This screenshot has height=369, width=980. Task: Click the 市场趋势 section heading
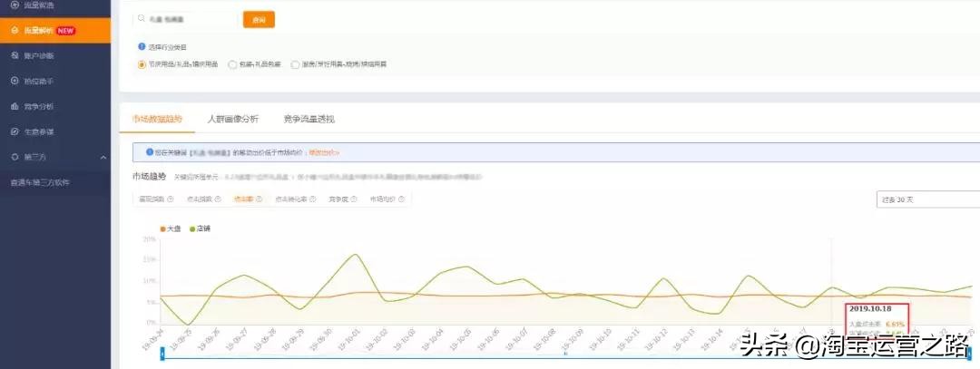(150, 177)
